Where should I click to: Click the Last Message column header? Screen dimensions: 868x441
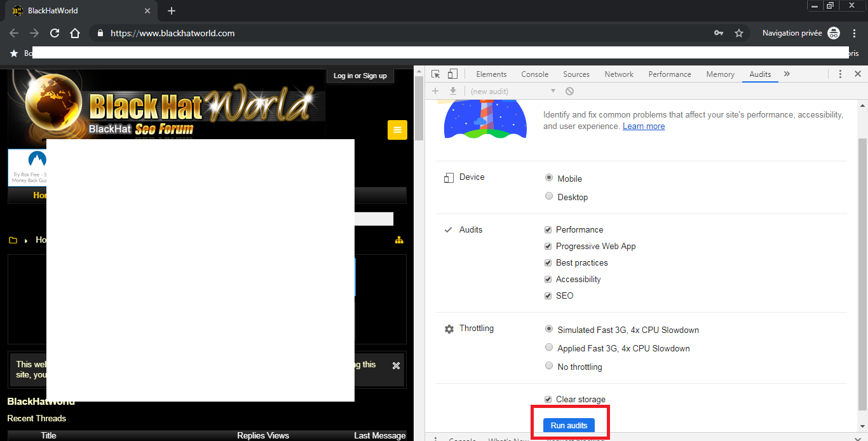pyautogui.click(x=379, y=435)
